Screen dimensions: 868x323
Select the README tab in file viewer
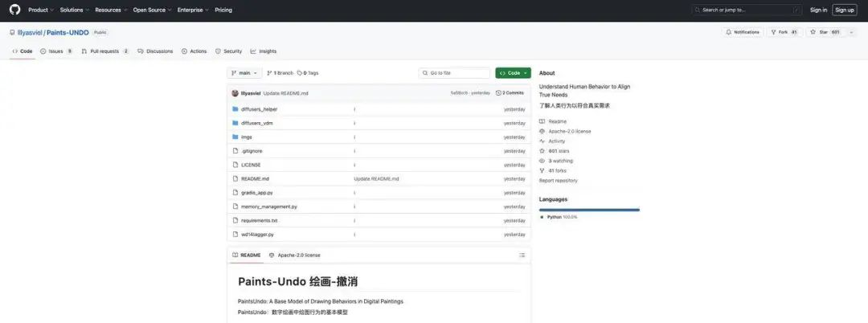pyautogui.click(x=247, y=255)
